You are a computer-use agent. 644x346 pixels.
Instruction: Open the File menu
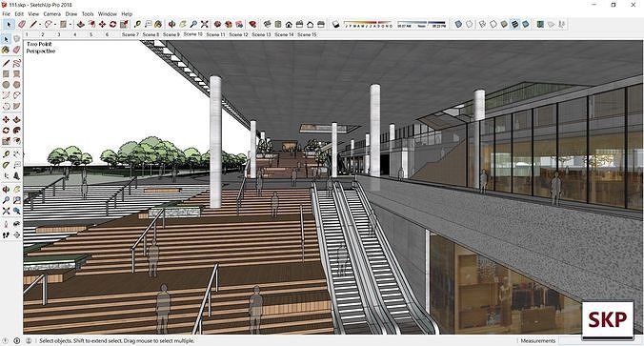(x=6, y=14)
